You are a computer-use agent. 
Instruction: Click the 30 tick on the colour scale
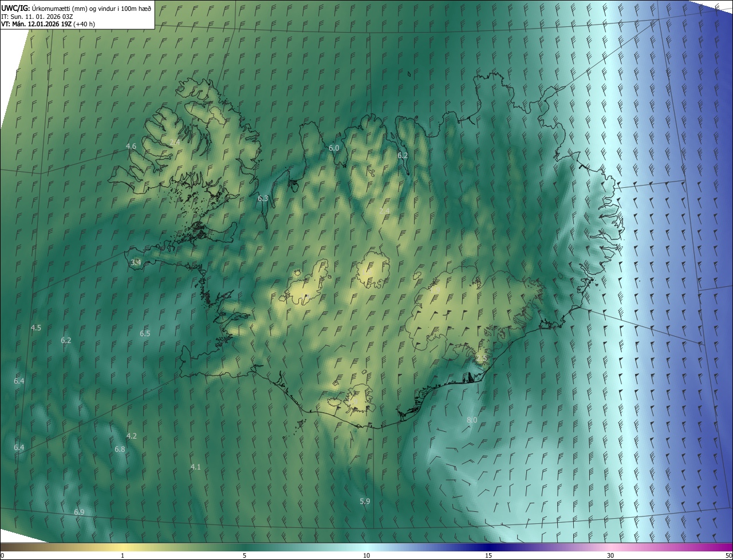[x=610, y=555]
